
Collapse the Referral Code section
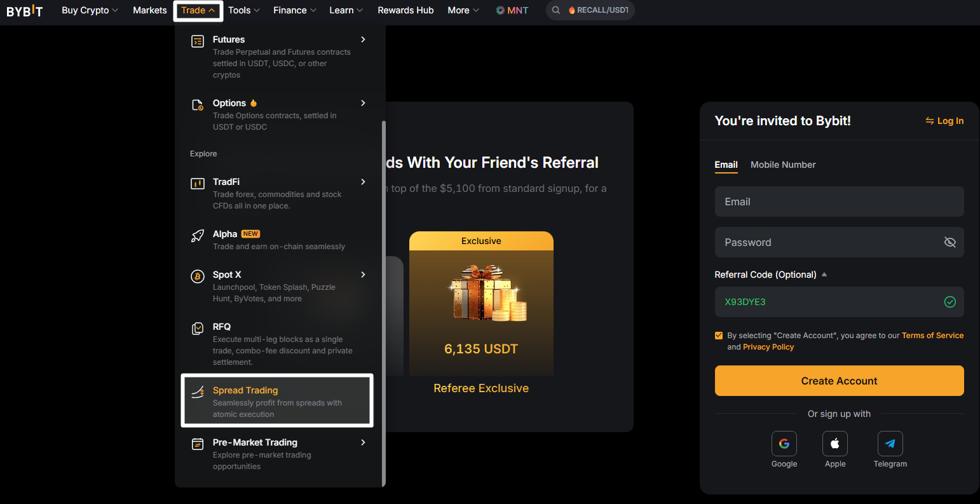tap(824, 275)
